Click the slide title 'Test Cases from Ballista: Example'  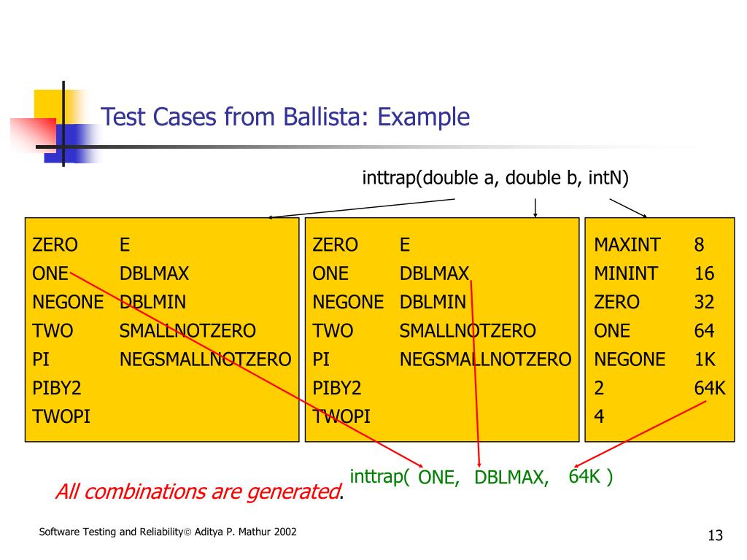click(285, 117)
